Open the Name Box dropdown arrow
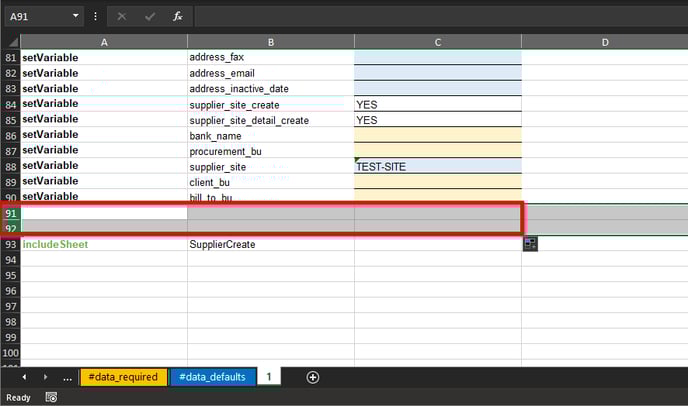 coord(75,16)
